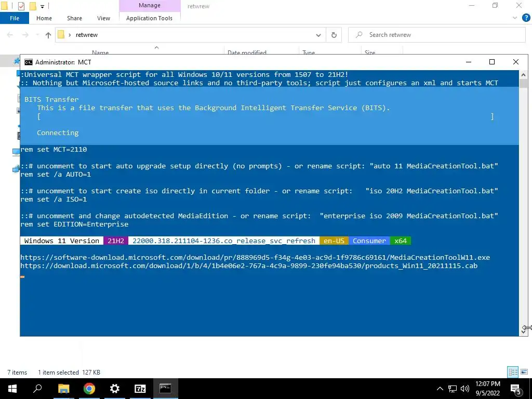Screen dimensions: 532x399
Task: Open the notification center icon
Action: (x=516, y=389)
